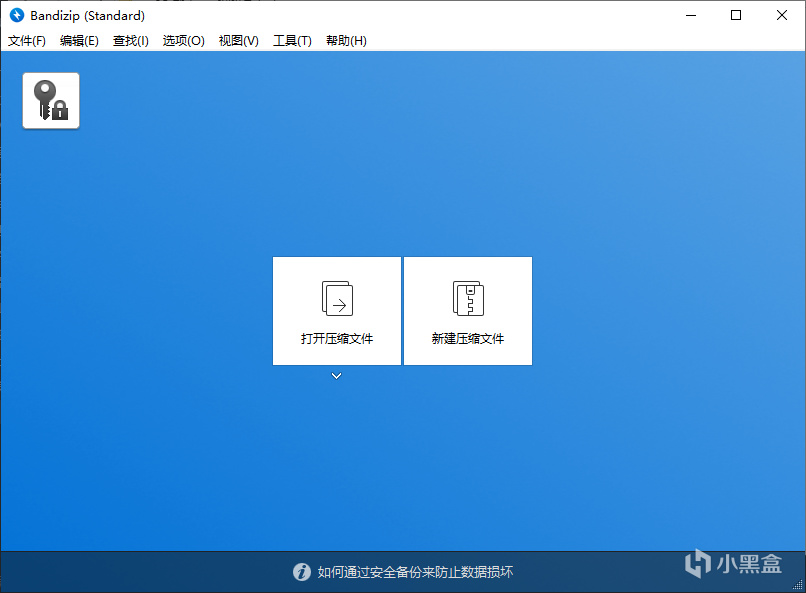Open the 工具(T) menu
The image size is (806, 593).
coord(292,41)
